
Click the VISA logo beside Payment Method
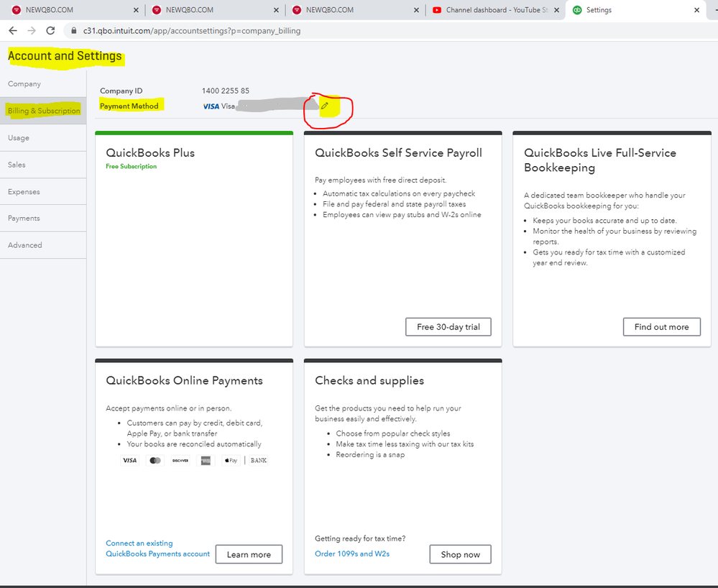pyautogui.click(x=211, y=106)
